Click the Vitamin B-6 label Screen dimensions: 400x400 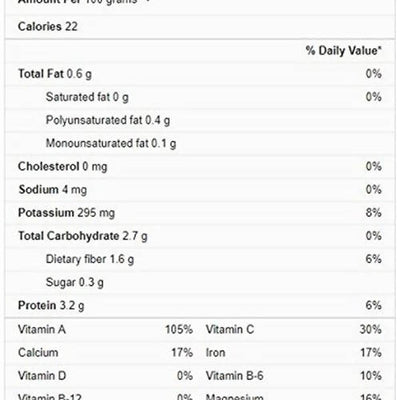pyautogui.click(x=234, y=376)
